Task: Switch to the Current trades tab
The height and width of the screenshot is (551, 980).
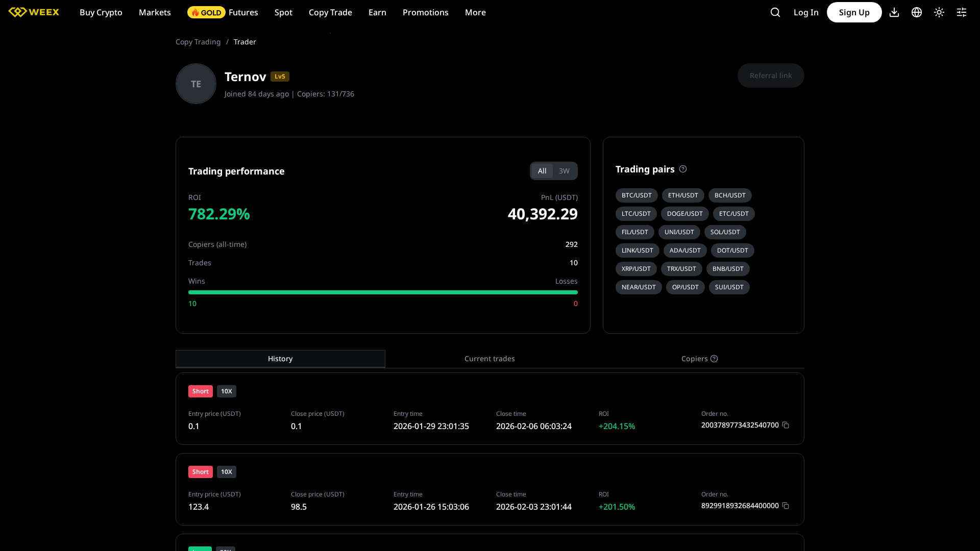Action: (x=489, y=359)
